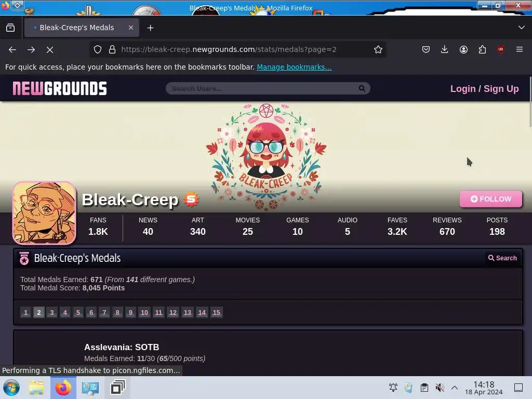Open NEWS 40 section
532x399 pixels.
[x=148, y=227]
